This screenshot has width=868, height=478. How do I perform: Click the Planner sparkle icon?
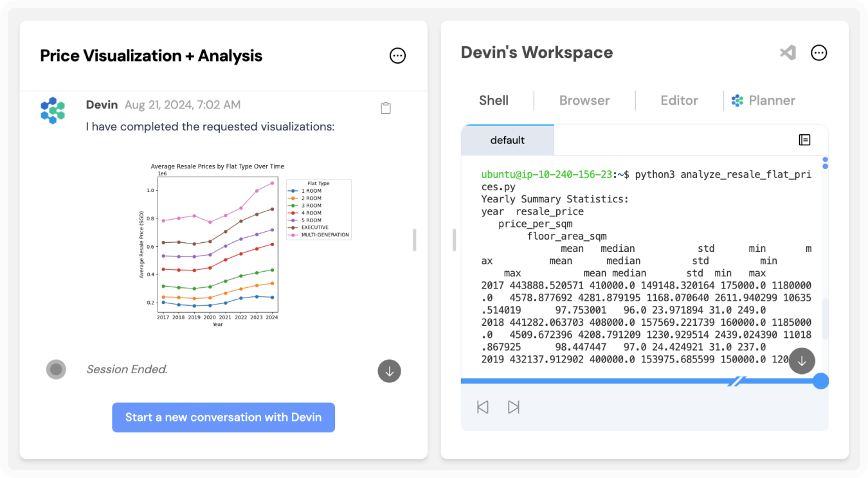pos(737,100)
